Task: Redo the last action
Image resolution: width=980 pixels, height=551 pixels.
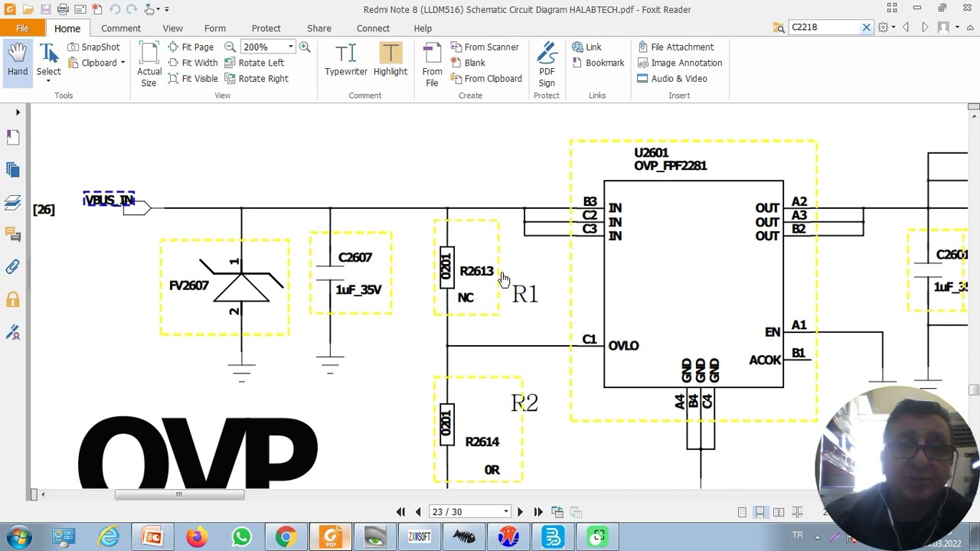Action: point(132,9)
